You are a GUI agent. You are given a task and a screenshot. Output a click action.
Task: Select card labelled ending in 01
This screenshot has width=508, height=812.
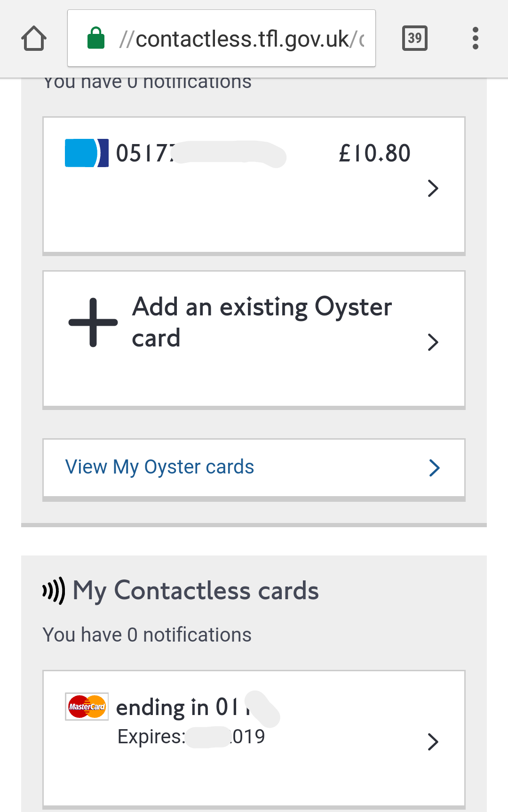[179, 707]
